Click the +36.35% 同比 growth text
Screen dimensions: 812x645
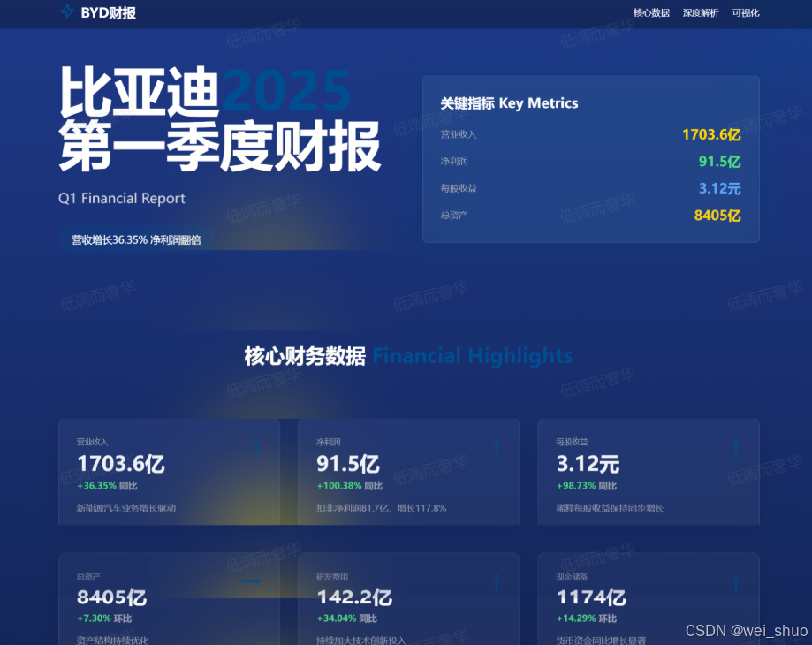coord(107,486)
